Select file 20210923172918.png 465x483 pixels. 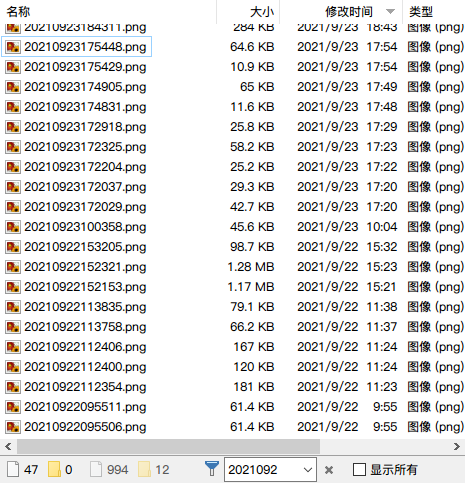(85, 127)
